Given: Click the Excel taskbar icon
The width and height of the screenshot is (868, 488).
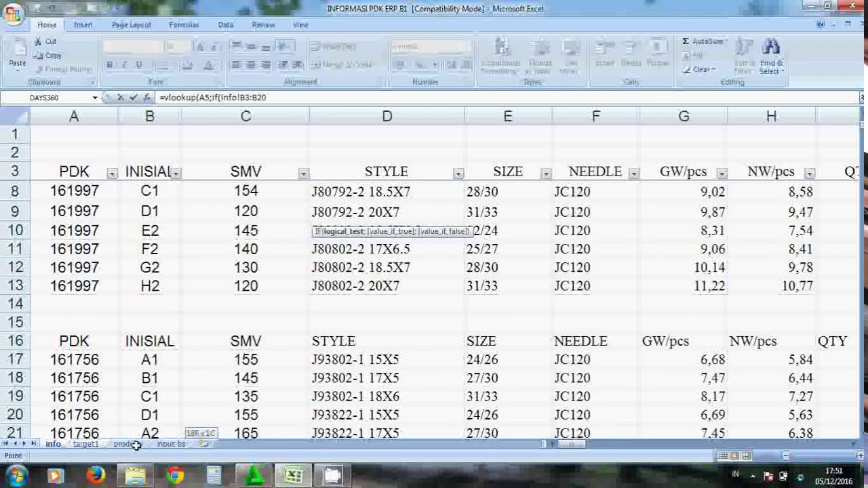Looking at the screenshot, I should point(293,475).
